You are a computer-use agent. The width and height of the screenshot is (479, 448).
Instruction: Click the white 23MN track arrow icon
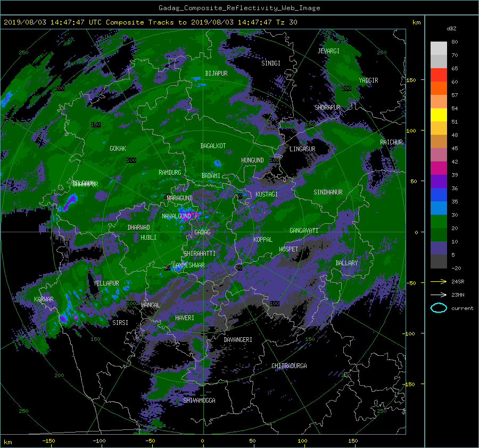tap(439, 295)
